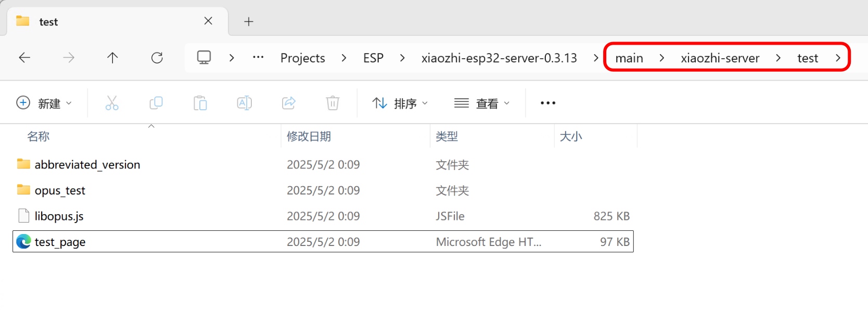The width and height of the screenshot is (868, 312).
Task: Click the Paste clipboard icon
Action: (x=200, y=103)
